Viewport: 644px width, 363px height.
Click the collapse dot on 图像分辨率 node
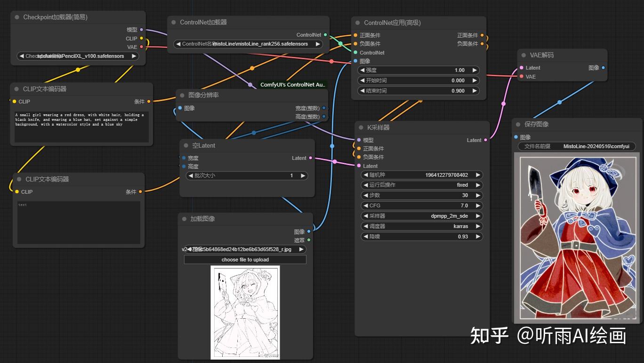[x=183, y=95]
